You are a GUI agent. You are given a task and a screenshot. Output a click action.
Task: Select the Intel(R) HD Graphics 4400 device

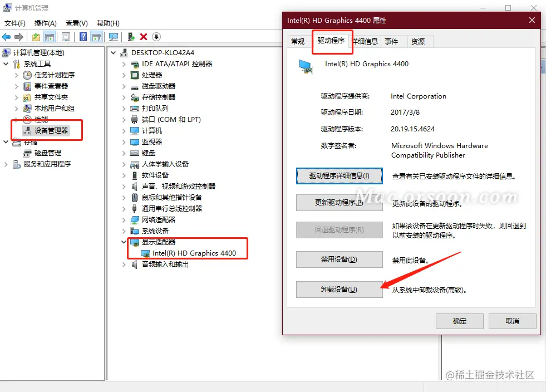194,253
